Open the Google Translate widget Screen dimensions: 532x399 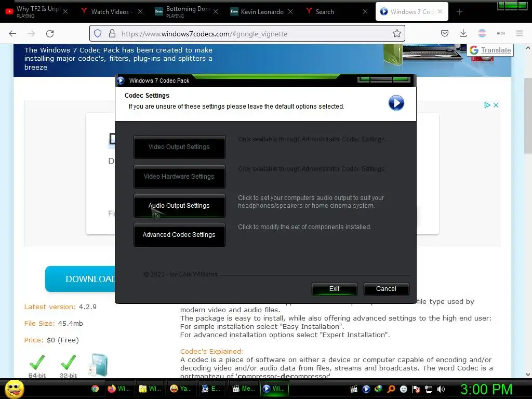(x=490, y=50)
